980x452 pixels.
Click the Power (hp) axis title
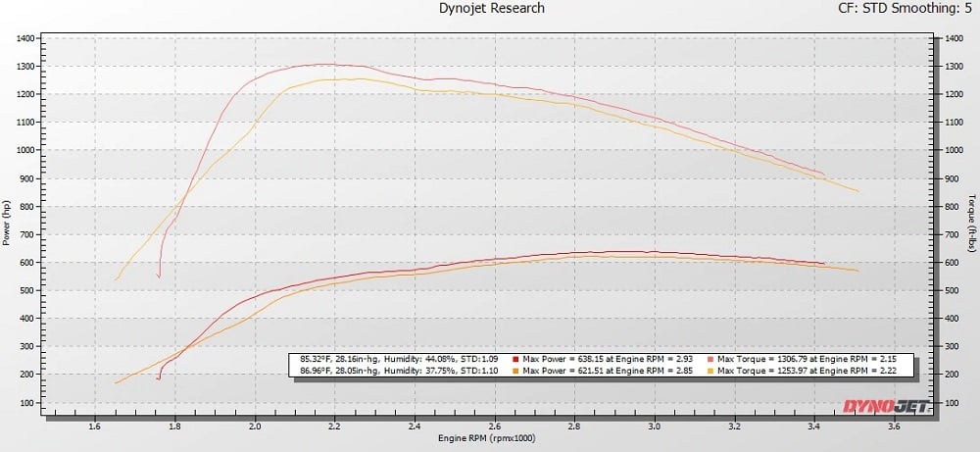(7, 225)
